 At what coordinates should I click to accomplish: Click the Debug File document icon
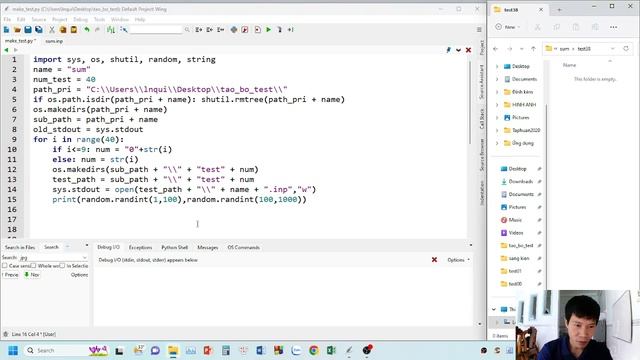(x=258, y=29)
